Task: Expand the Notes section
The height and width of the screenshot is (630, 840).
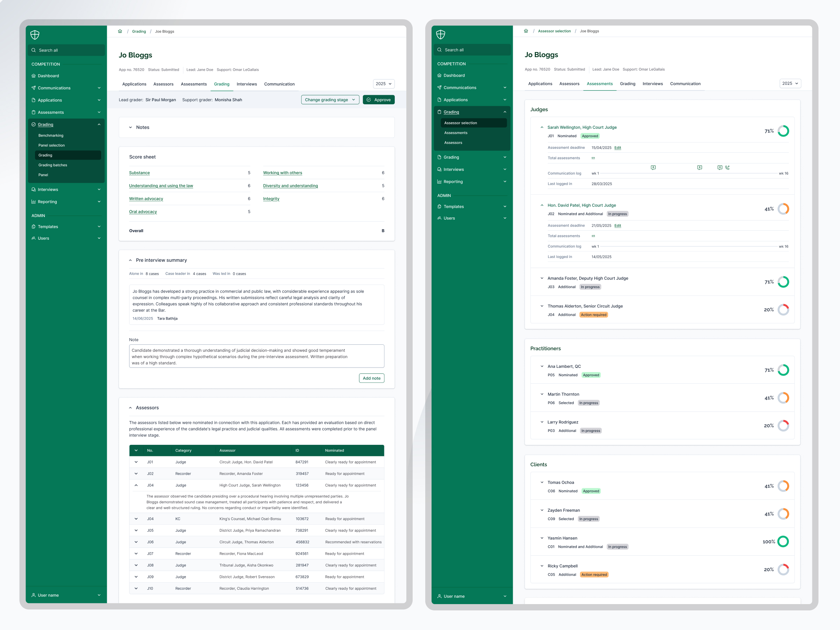Action: pyautogui.click(x=130, y=128)
